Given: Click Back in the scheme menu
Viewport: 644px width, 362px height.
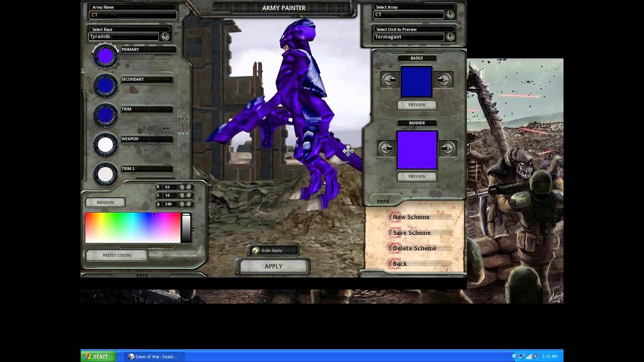Looking at the screenshot, I should pos(399,264).
